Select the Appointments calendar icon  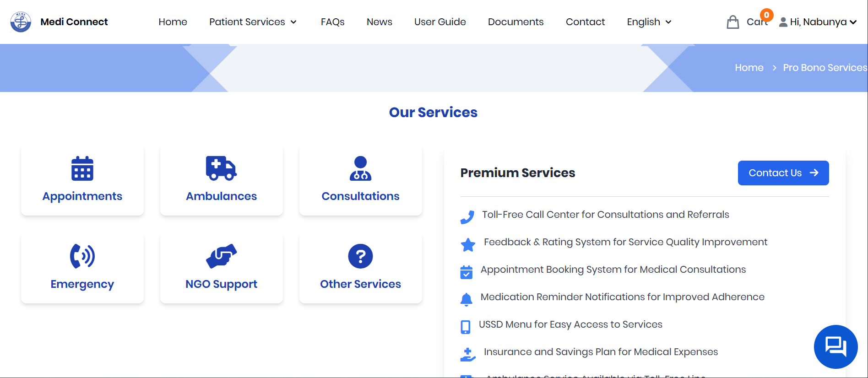[x=82, y=168]
